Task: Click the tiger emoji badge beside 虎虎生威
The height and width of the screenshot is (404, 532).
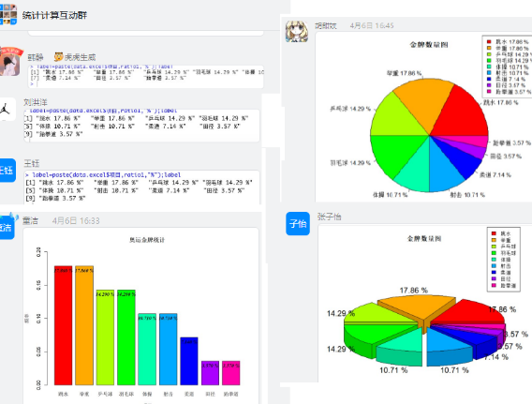Action: coord(59,56)
